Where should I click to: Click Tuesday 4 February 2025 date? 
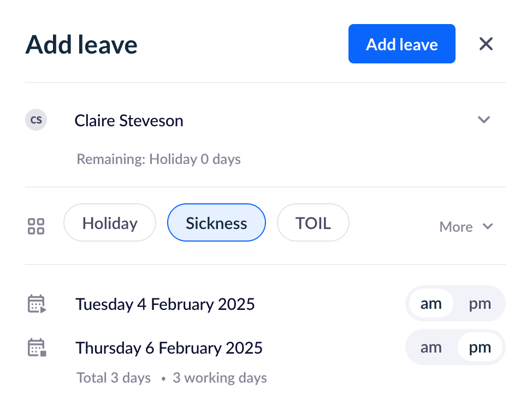(x=165, y=304)
